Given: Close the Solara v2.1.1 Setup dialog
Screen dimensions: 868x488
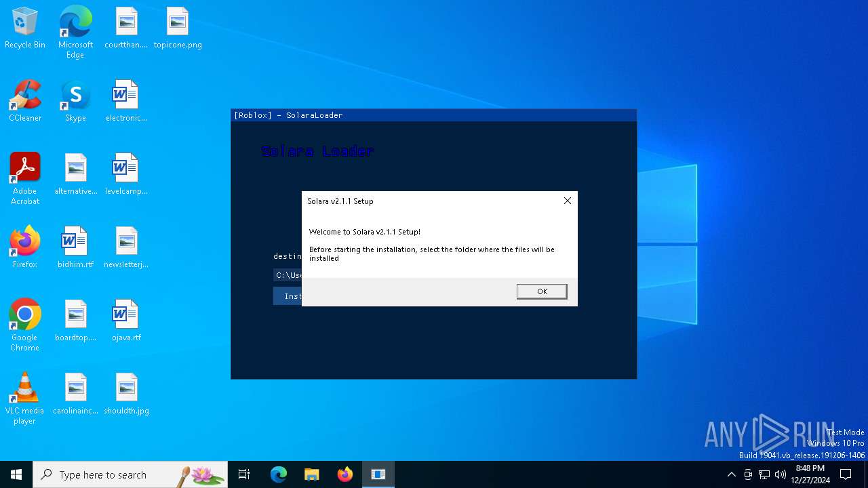Looking at the screenshot, I should 568,201.
